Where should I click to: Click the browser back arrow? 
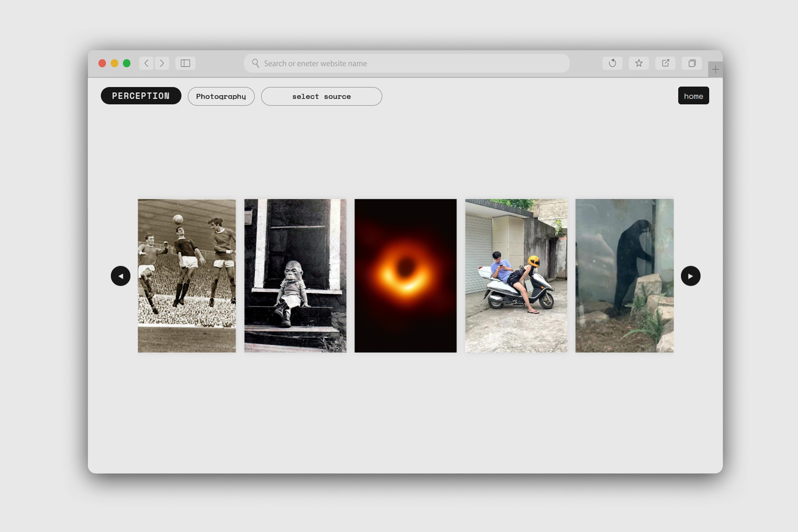(146, 63)
